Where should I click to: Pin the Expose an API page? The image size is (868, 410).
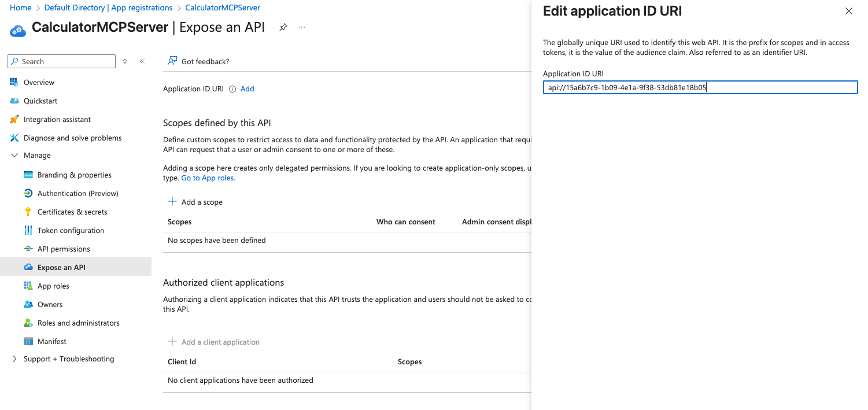[283, 27]
